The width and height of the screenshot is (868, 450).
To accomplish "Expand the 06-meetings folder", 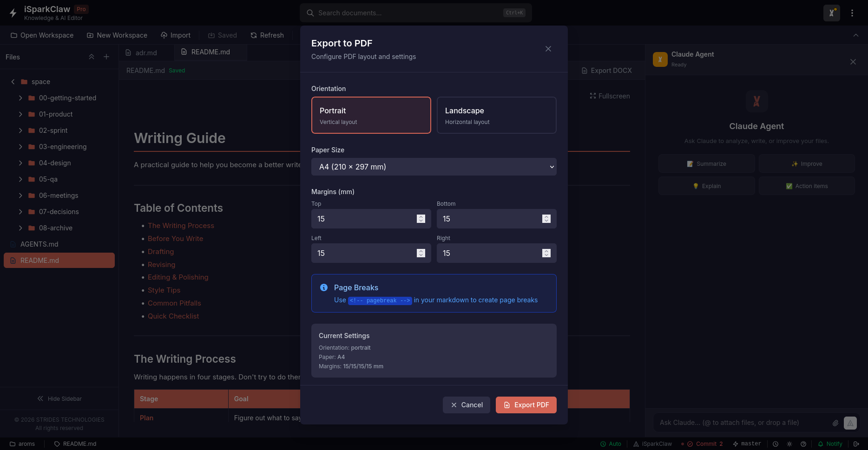I will pyautogui.click(x=20, y=196).
